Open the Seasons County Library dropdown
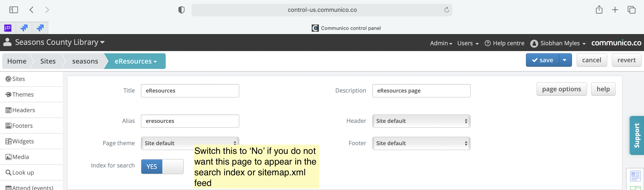Screen dimensions: 644x190 [59, 42]
